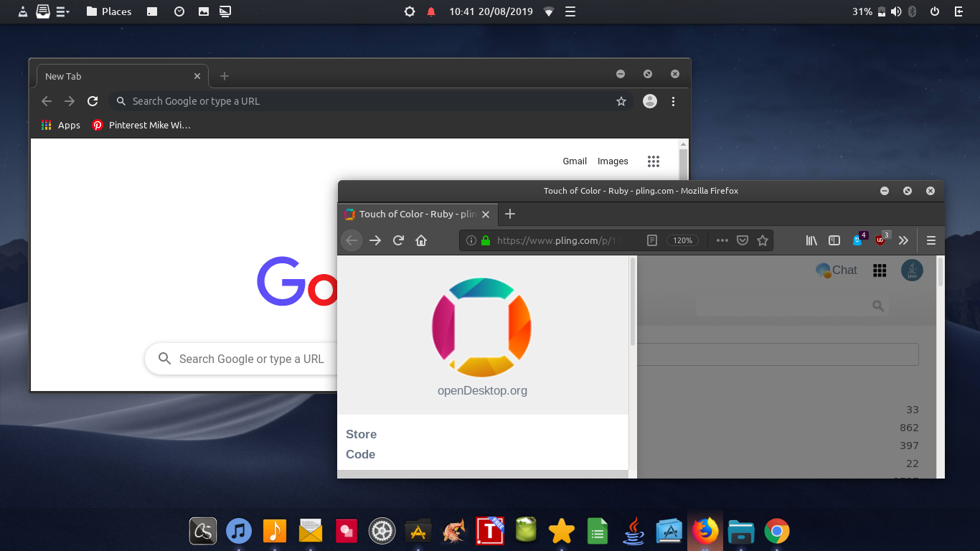
Task: Open Chrome three-dot menu
Action: click(x=673, y=101)
